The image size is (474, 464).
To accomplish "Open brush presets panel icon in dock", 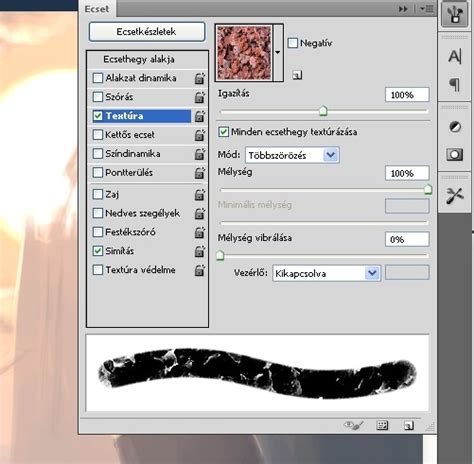I will [x=454, y=14].
